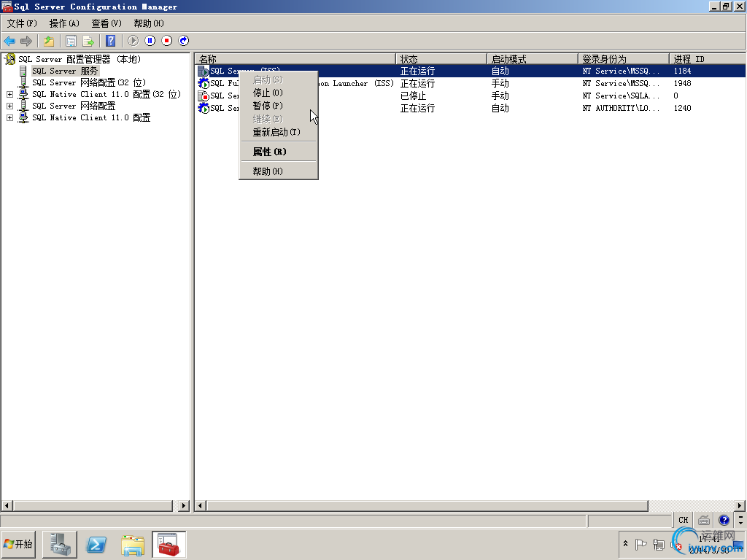Viewport: 747px width, 560px height.
Task: Sort by the 登录身份为 column header
Action: [624, 59]
